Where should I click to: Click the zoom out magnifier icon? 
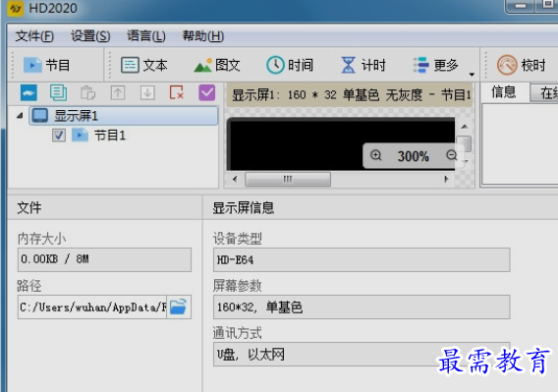coord(452,155)
